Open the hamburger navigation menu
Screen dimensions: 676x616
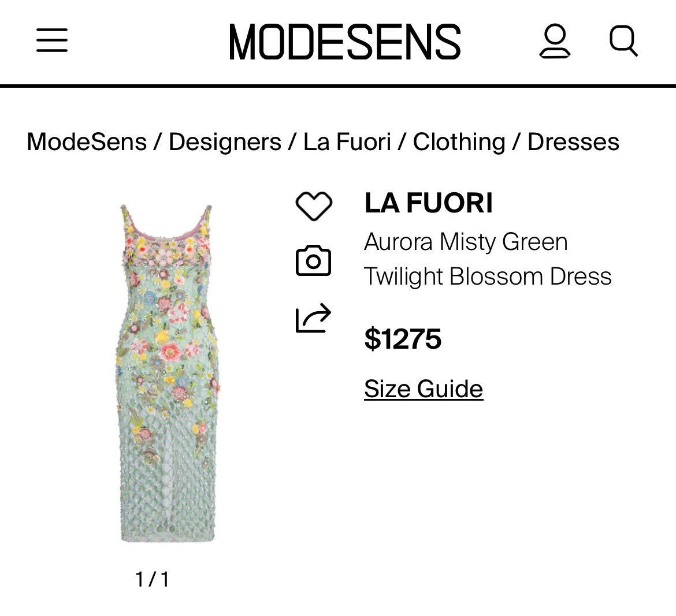(52, 41)
